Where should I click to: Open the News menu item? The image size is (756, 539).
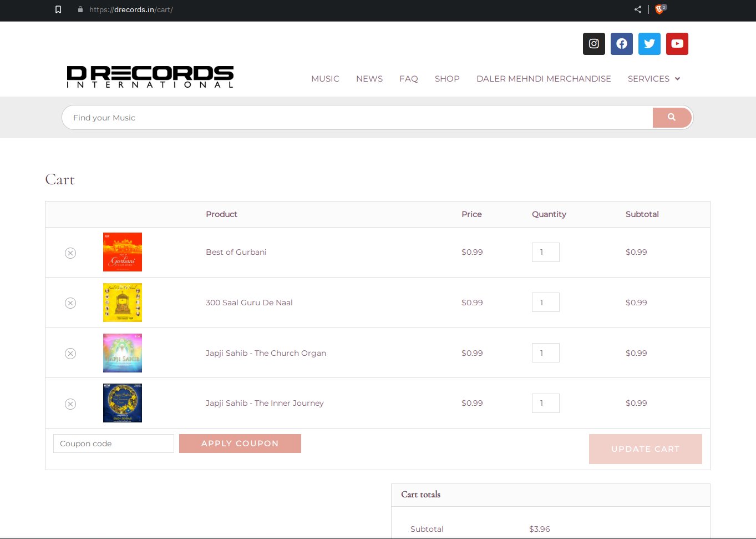(x=369, y=79)
